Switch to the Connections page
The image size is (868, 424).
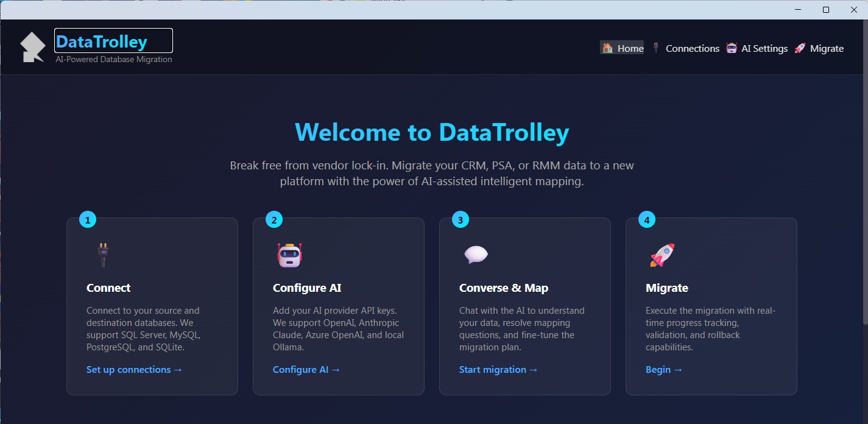693,48
